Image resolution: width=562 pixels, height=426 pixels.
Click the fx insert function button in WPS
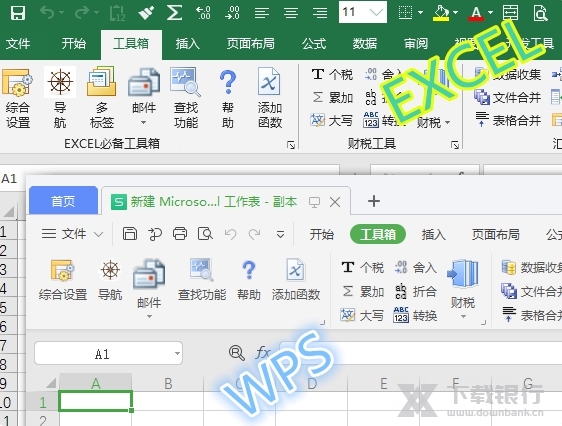coord(263,353)
